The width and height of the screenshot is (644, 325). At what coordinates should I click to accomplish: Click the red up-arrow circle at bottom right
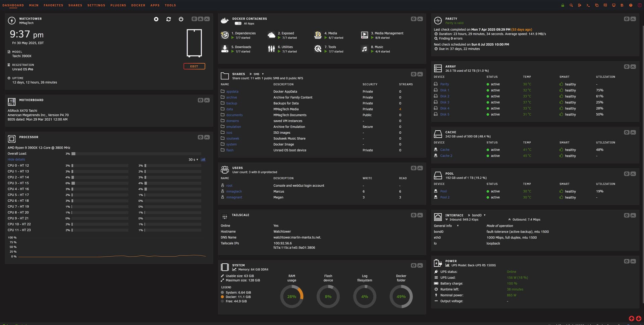(x=631, y=319)
